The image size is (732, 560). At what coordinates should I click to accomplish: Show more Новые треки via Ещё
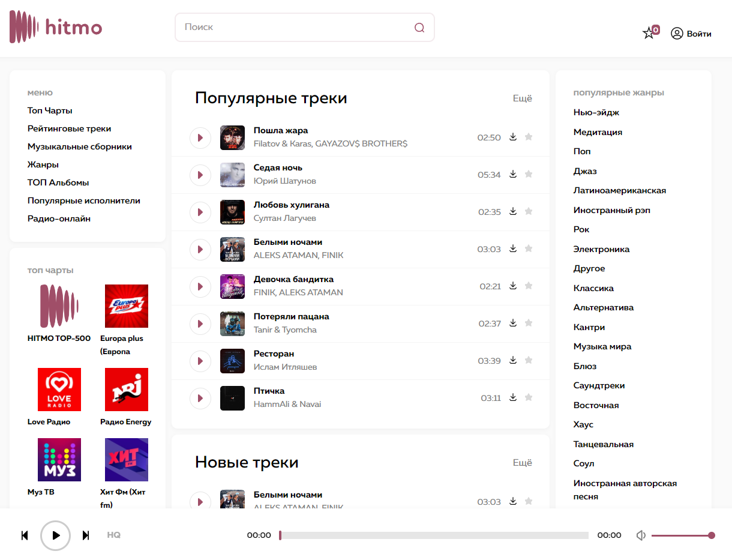(522, 463)
